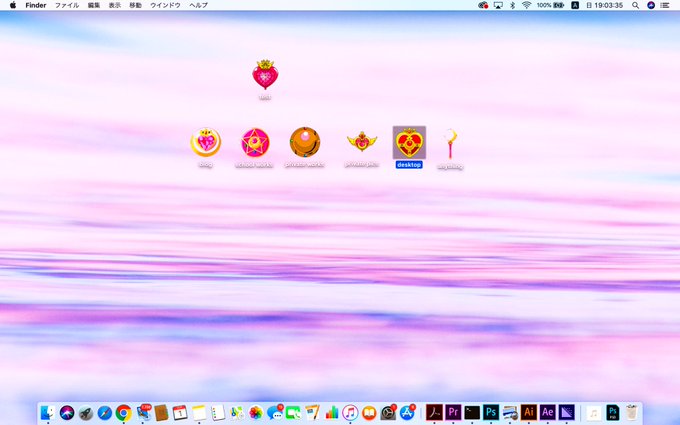Open Finder from the Dock
This screenshot has height=425, width=680.
click(48, 412)
